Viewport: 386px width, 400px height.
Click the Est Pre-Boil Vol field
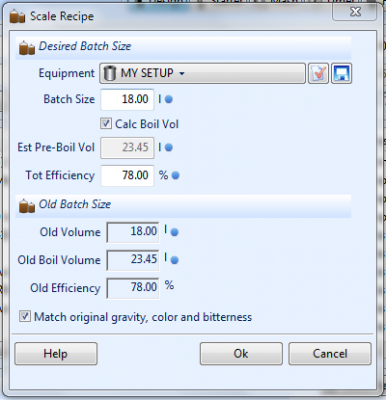coord(127,148)
